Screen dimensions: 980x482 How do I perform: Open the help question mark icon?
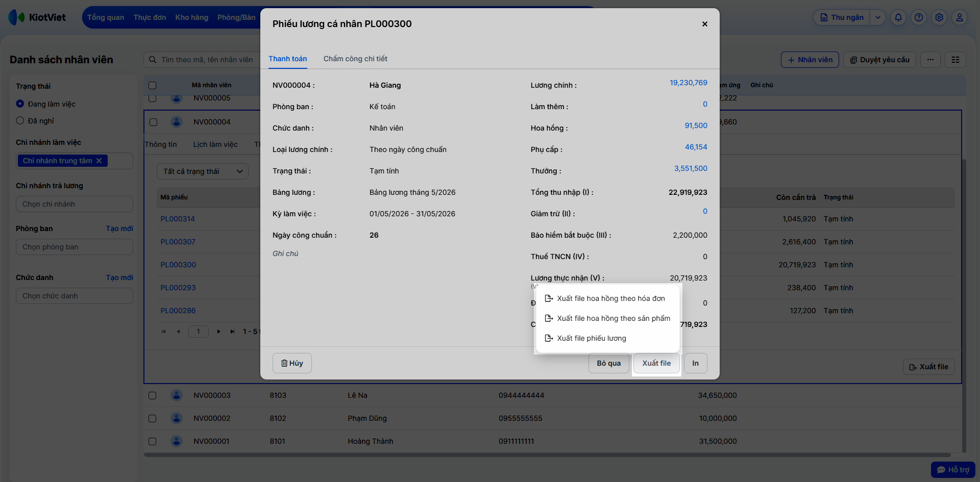(x=919, y=17)
